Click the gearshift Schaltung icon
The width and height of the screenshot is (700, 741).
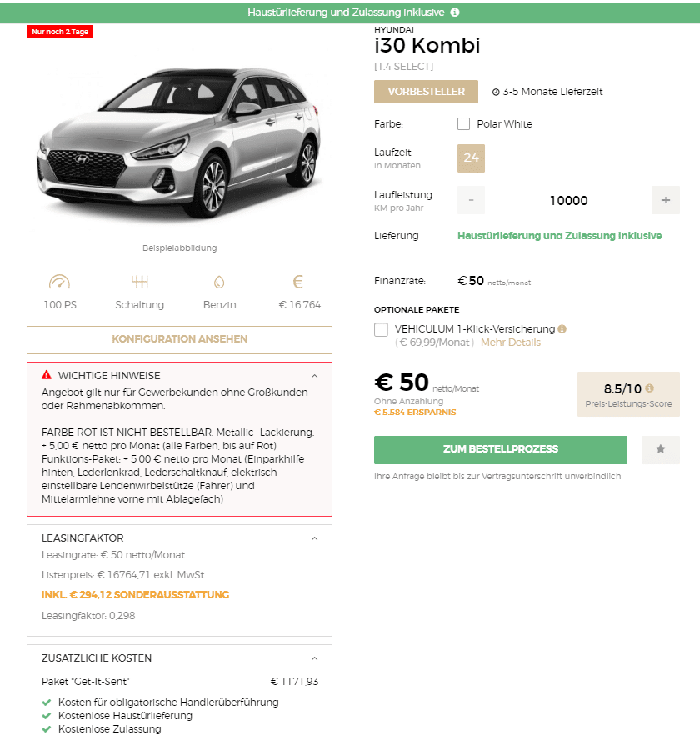tap(140, 282)
